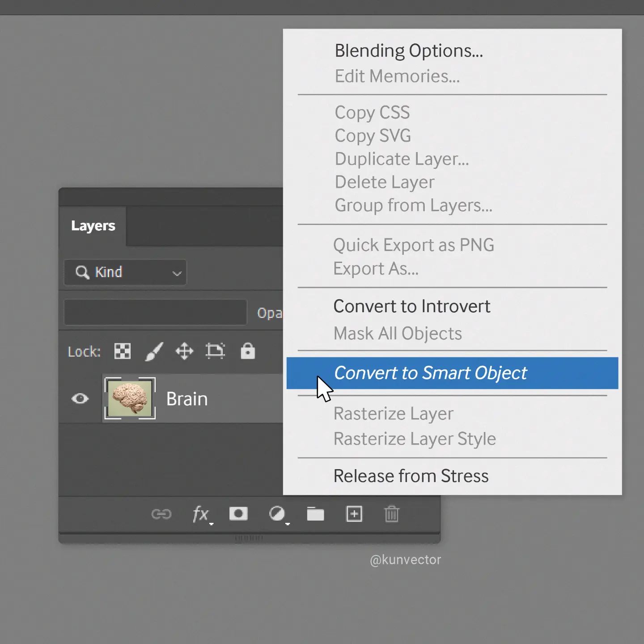Create a new layer
The height and width of the screenshot is (644, 644).
[354, 514]
